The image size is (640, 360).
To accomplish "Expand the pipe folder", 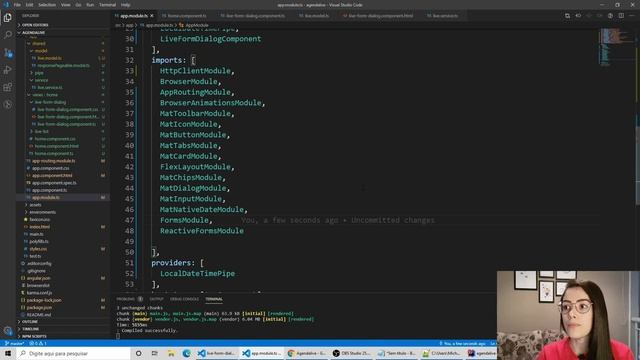I will [39, 73].
